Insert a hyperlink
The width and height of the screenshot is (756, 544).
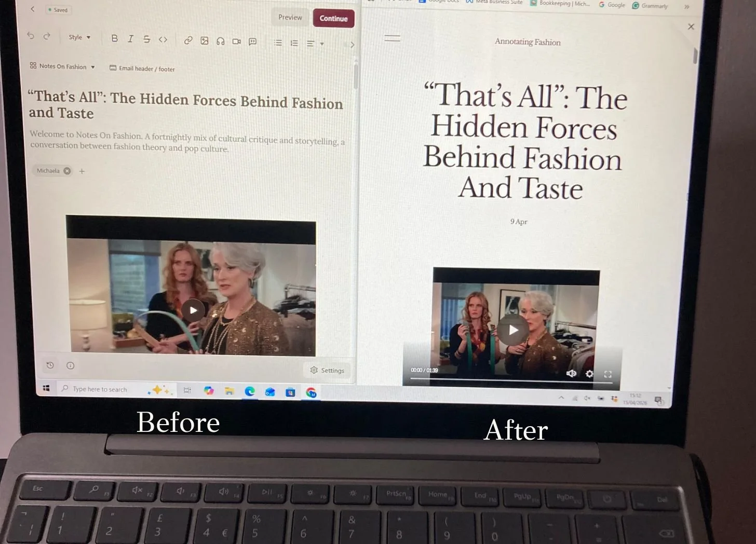pyautogui.click(x=188, y=40)
